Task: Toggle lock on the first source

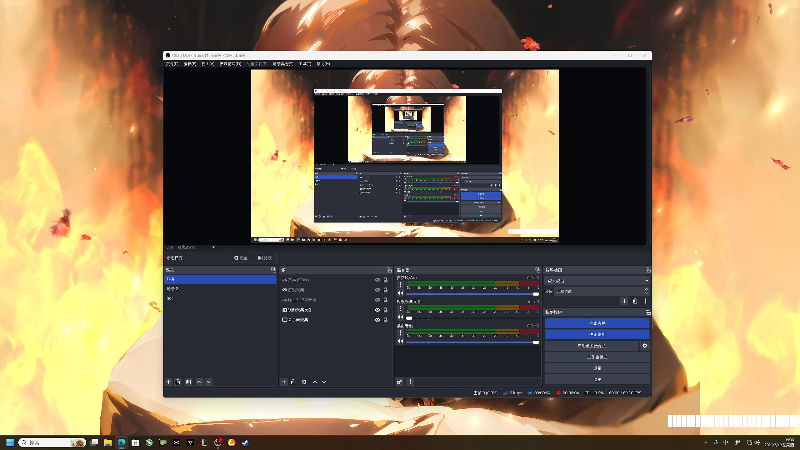Action: (386, 280)
